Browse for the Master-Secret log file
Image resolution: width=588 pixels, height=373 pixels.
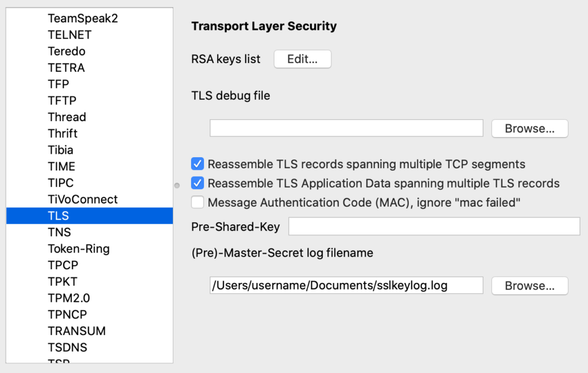tap(529, 285)
